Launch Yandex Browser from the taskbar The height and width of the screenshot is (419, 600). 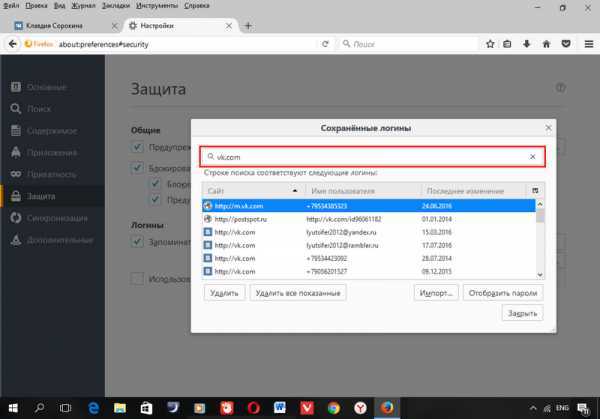click(360, 408)
